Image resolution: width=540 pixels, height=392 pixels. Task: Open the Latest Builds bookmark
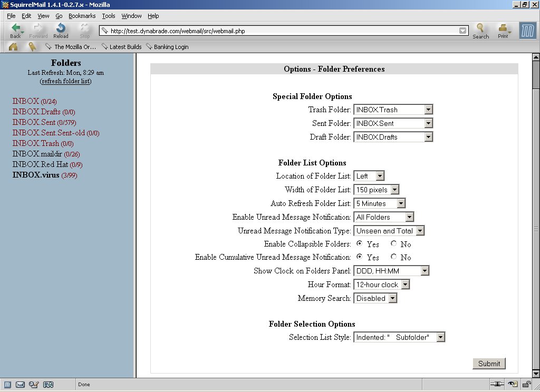(122, 47)
